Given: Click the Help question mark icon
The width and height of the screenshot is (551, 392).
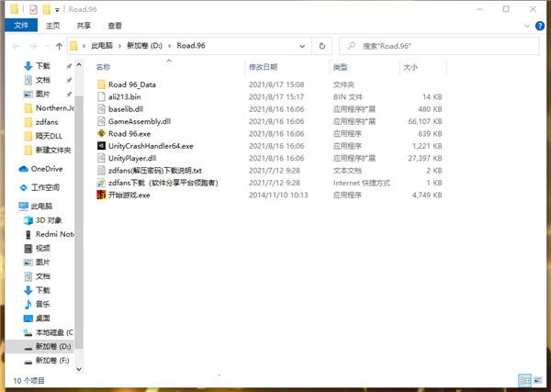Looking at the screenshot, I should [540, 26].
